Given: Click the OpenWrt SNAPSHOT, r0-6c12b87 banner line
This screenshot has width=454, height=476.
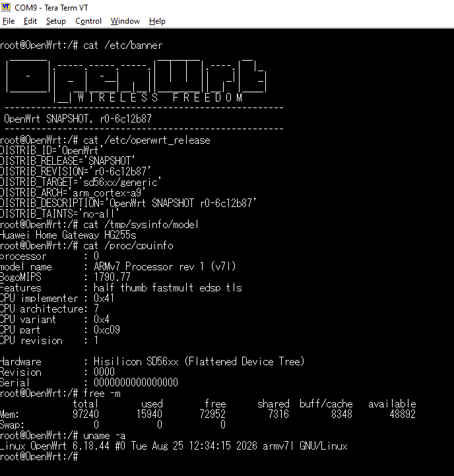Looking at the screenshot, I should tap(78, 119).
